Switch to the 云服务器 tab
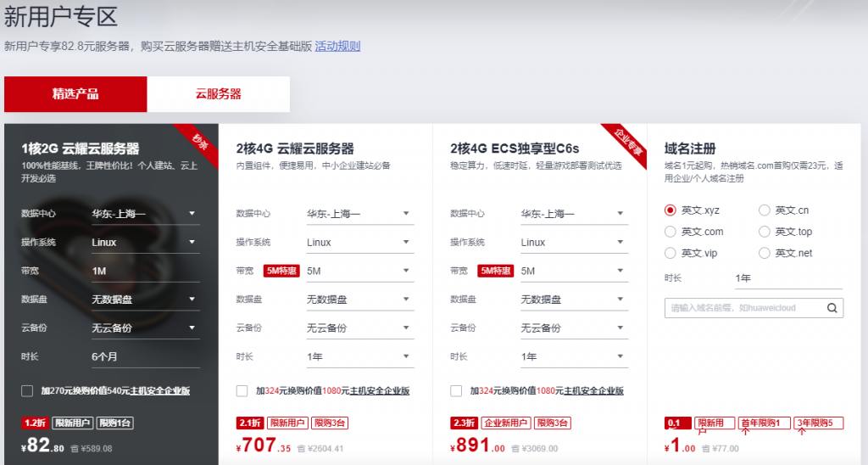Image resolution: width=868 pixels, height=465 pixels. [x=218, y=94]
